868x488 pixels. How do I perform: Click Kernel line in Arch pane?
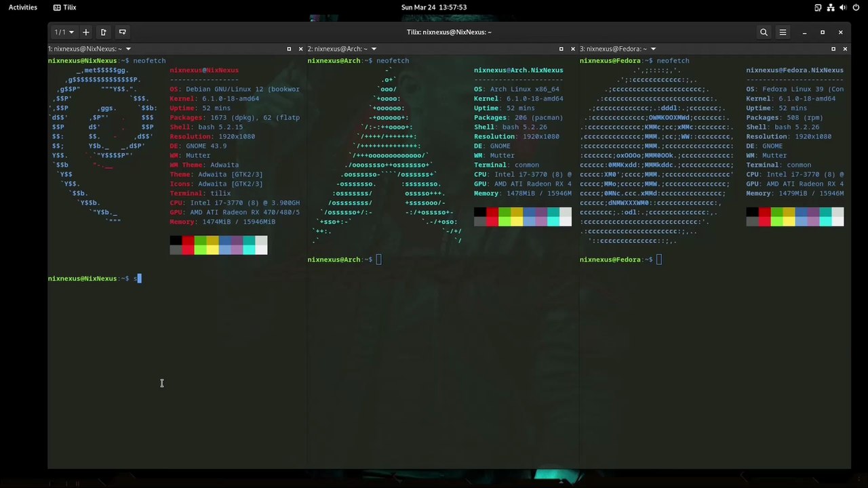tap(519, 98)
